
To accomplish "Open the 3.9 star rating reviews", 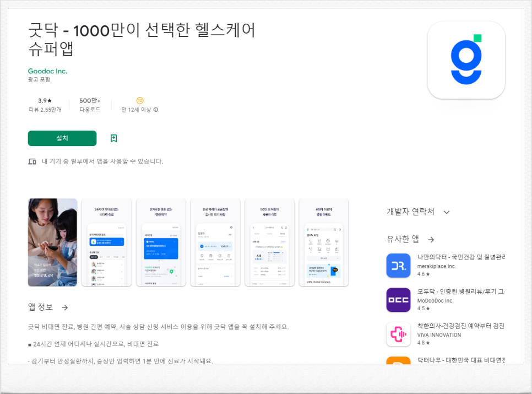I will coord(45,100).
